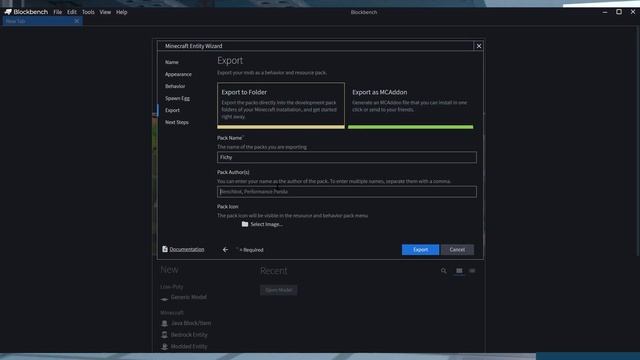Go to the Name wizard step
The image size is (640, 360).
pos(172,62)
